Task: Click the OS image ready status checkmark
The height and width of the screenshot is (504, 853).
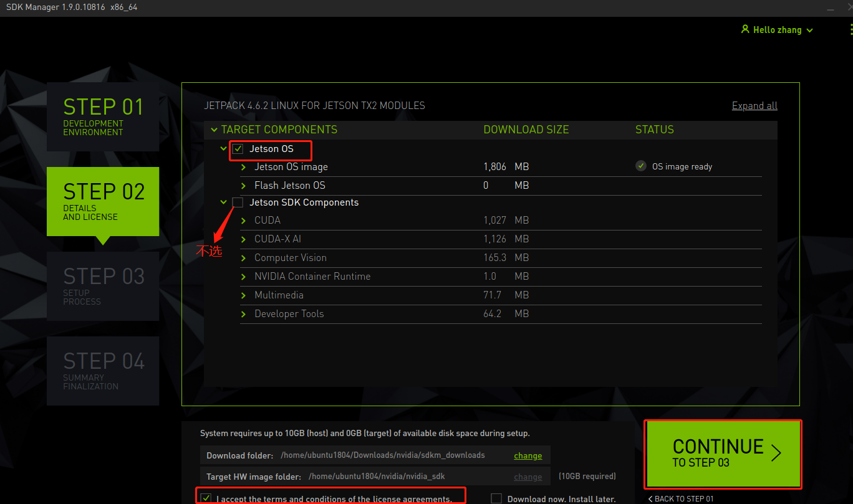Action: [x=640, y=166]
